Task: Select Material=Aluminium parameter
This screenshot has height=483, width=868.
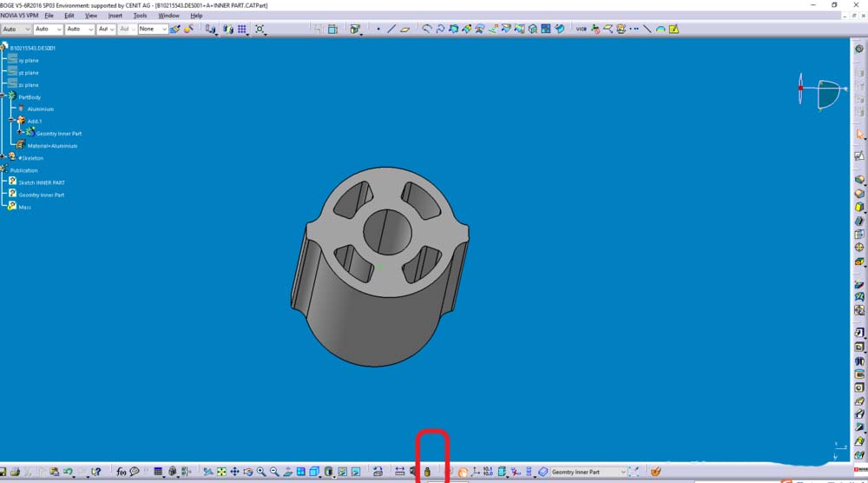Action: (53, 146)
